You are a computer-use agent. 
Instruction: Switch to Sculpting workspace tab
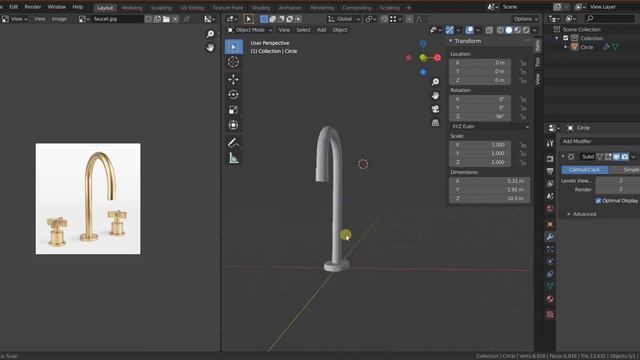tap(161, 8)
